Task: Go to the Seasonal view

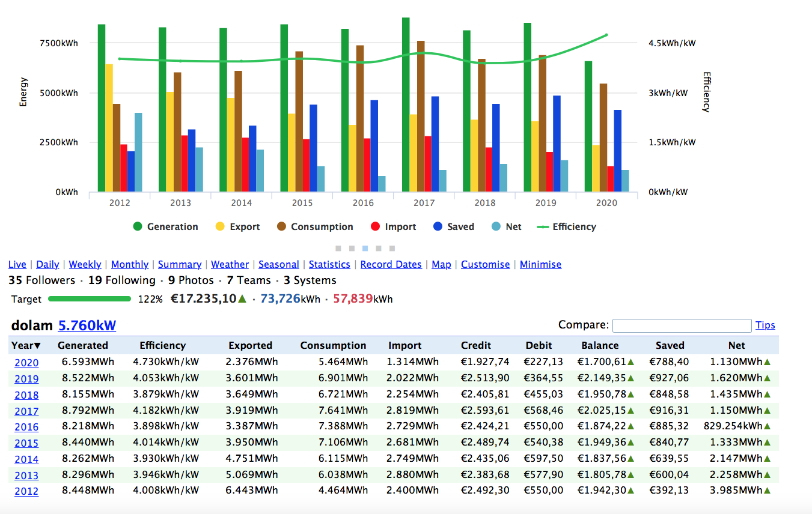Action: (279, 264)
